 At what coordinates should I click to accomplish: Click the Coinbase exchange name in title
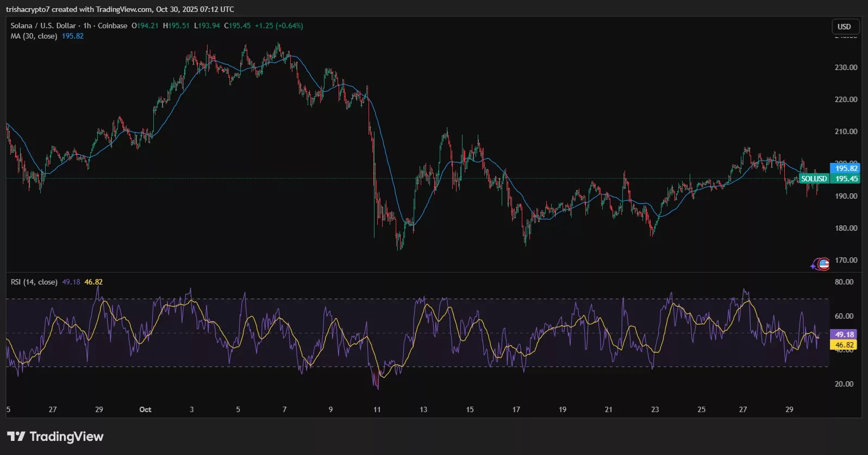[113, 26]
